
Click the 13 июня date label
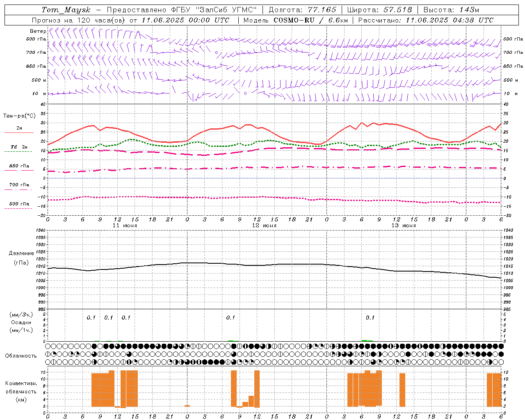[404, 226]
